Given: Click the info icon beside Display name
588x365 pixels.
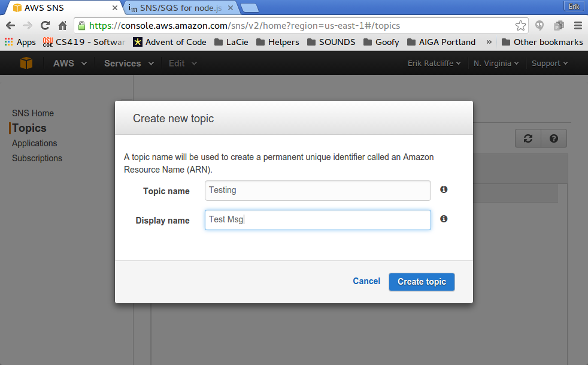Looking at the screenshot, I should (x=444, y=219).
